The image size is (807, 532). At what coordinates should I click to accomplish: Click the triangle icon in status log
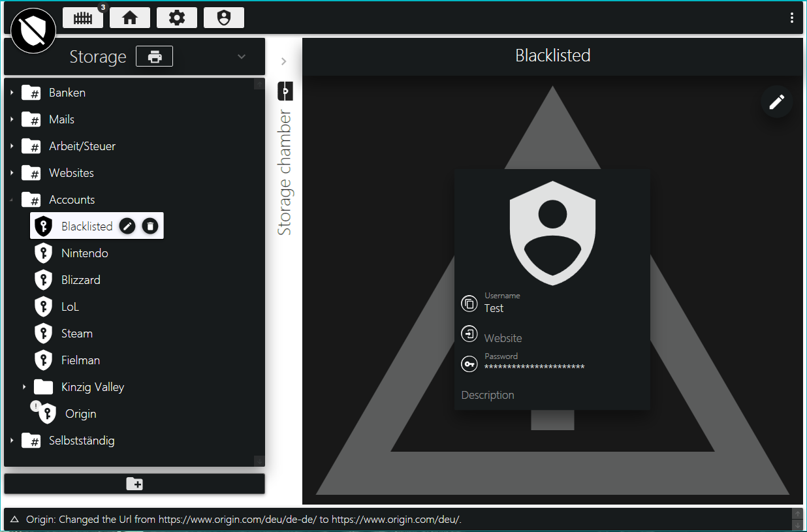[x=14, y=520]
